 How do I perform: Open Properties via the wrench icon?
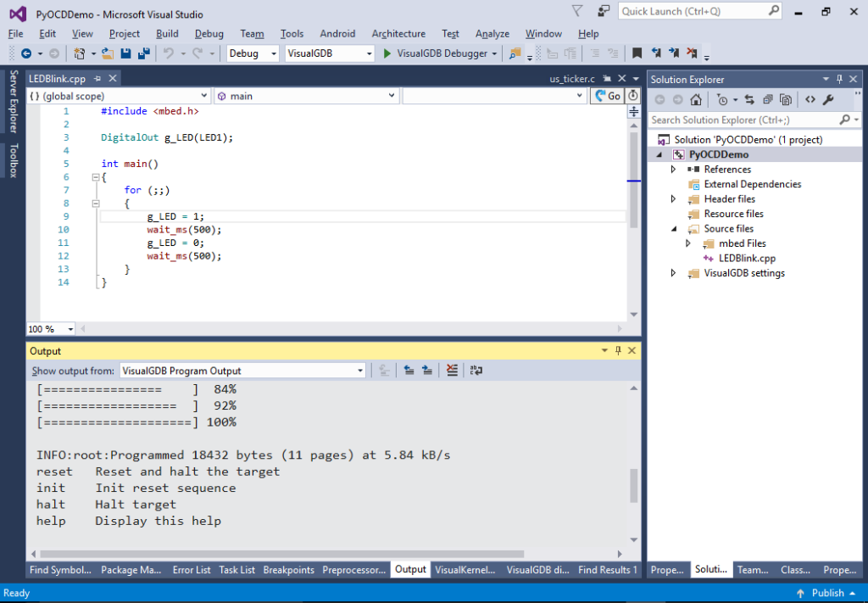pyautogui.click(x=828, y=99)
